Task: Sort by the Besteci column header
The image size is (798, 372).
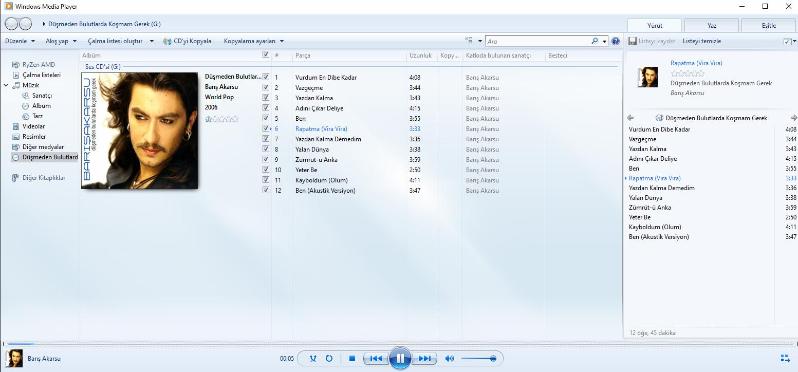Action: pyautogui.click(x=558, y=55)
